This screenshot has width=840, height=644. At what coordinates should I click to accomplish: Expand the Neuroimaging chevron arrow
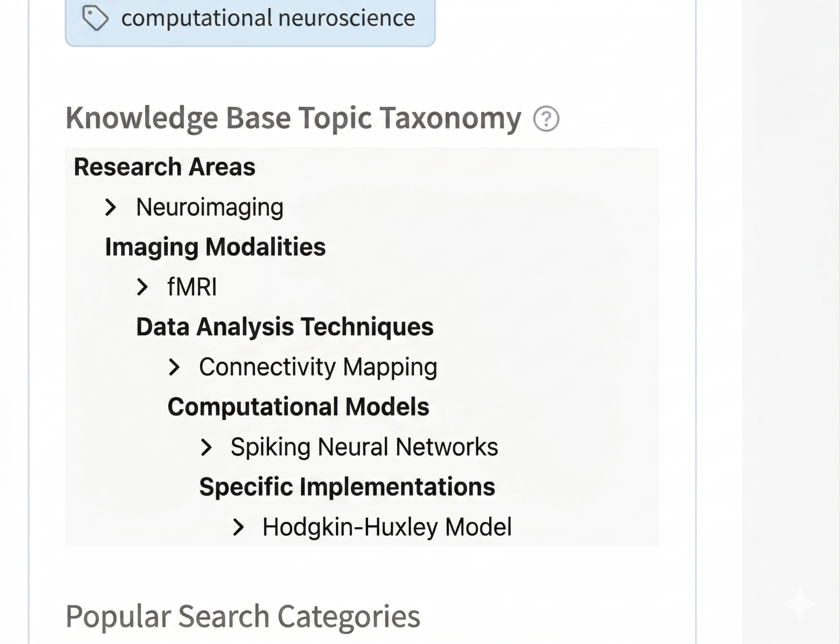click(x=110, y=207)
